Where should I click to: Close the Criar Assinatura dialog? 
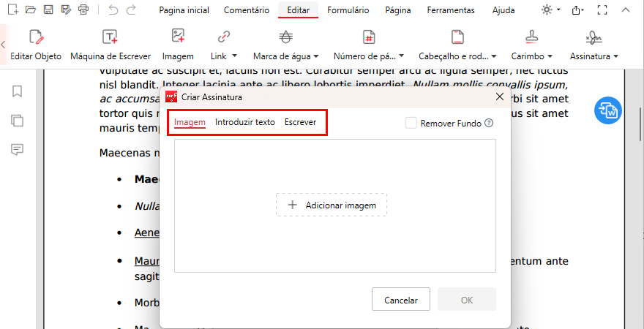[499, 97]
